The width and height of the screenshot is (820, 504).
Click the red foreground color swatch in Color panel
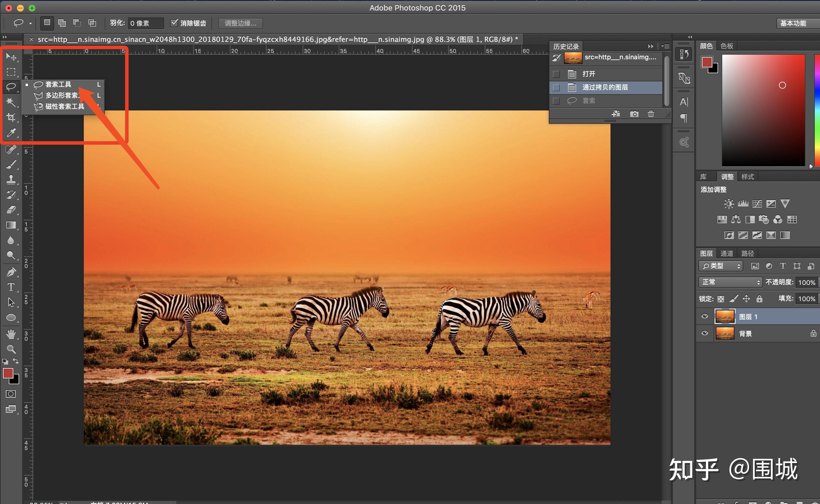(707, 62)
